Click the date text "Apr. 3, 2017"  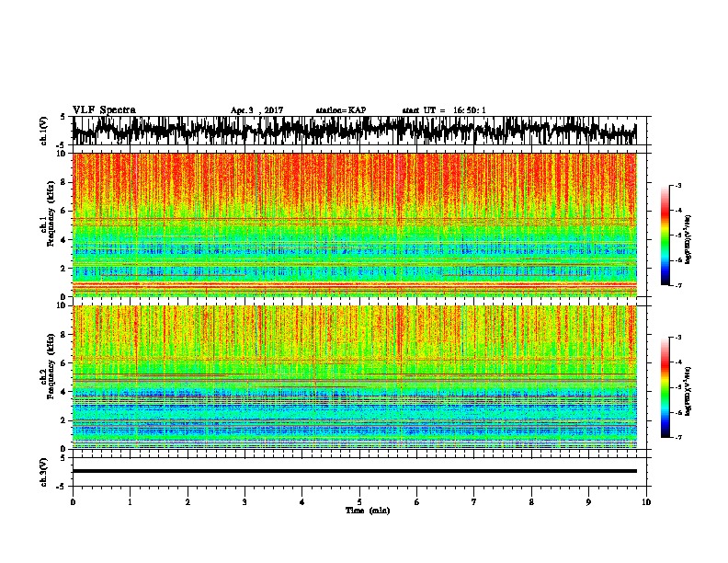pos(256,110)
